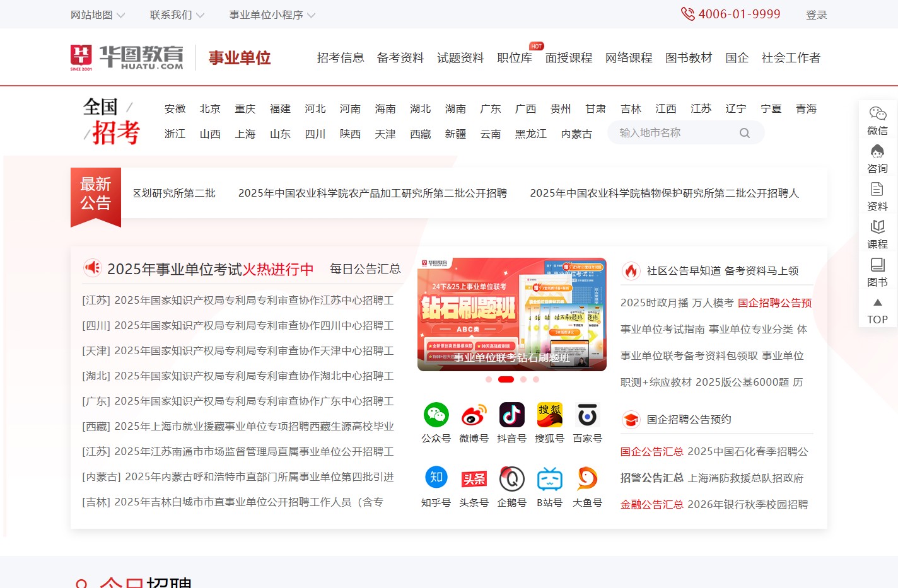Open the Douyin 抖音号 icon
The width and height of the screenshot is (898, 588).
coord(511,415)
